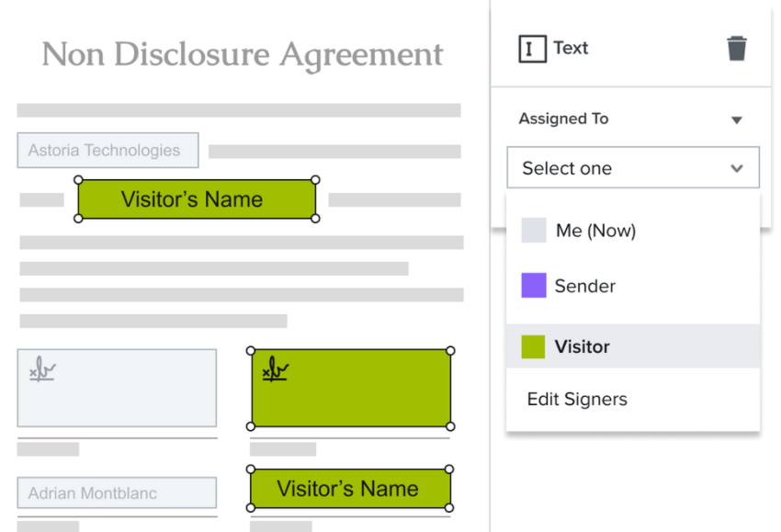Open the Select one dropdown
The height and width of the screenshot is (532, 781).
[x=632, y=168]
